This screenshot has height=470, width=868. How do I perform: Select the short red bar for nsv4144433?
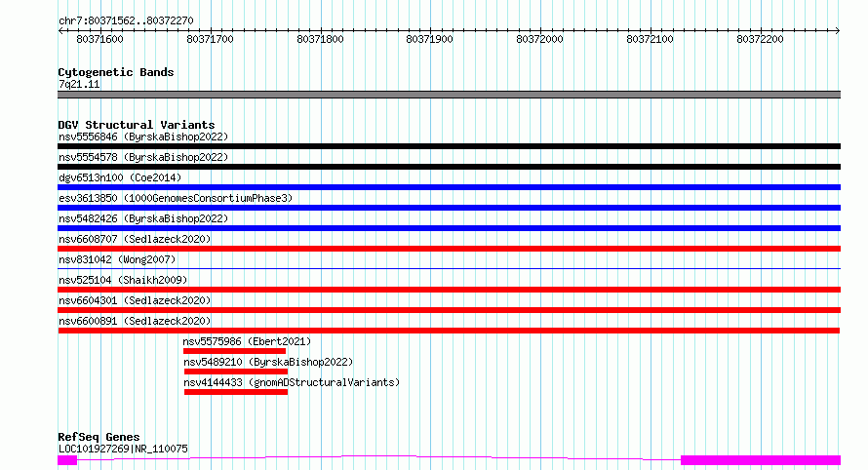click(236, 393)
